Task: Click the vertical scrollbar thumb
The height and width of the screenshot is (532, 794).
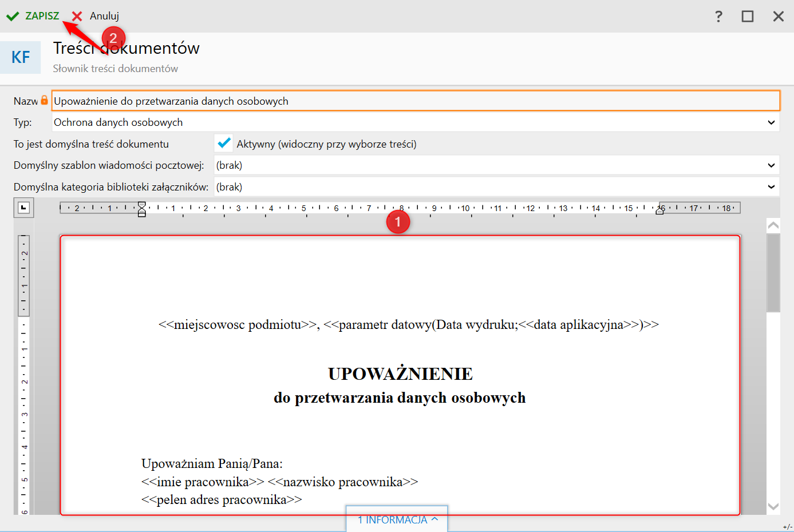Action: (773, 273)
